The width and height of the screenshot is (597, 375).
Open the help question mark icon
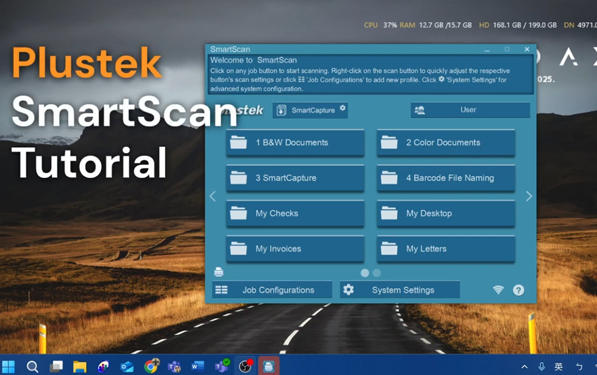coord(518,290)
